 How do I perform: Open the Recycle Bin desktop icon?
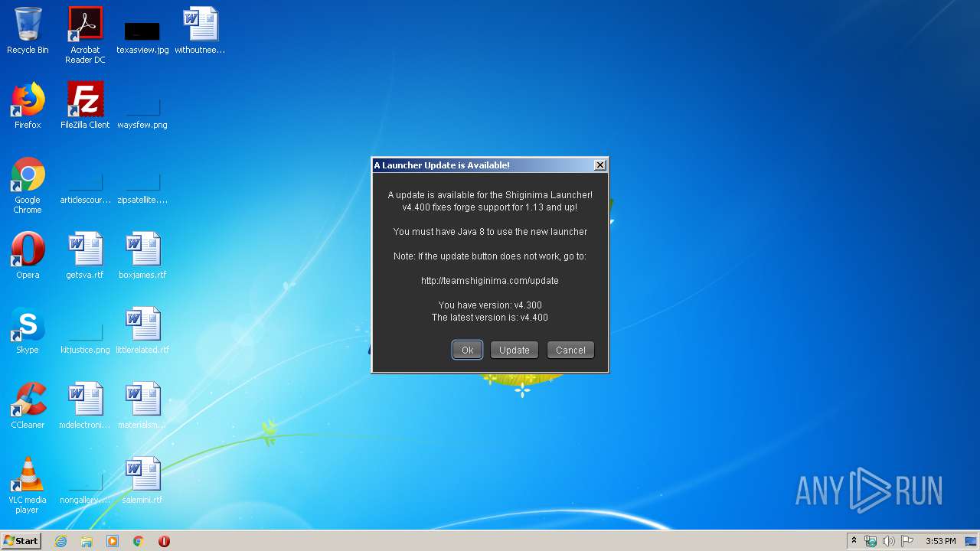point(28,31)
